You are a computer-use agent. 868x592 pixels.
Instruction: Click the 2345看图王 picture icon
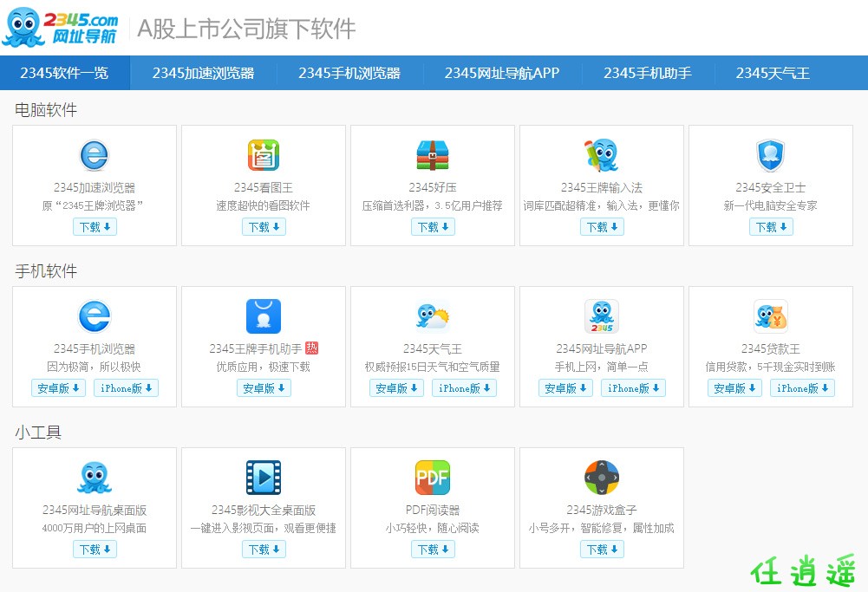coord(264,155)
